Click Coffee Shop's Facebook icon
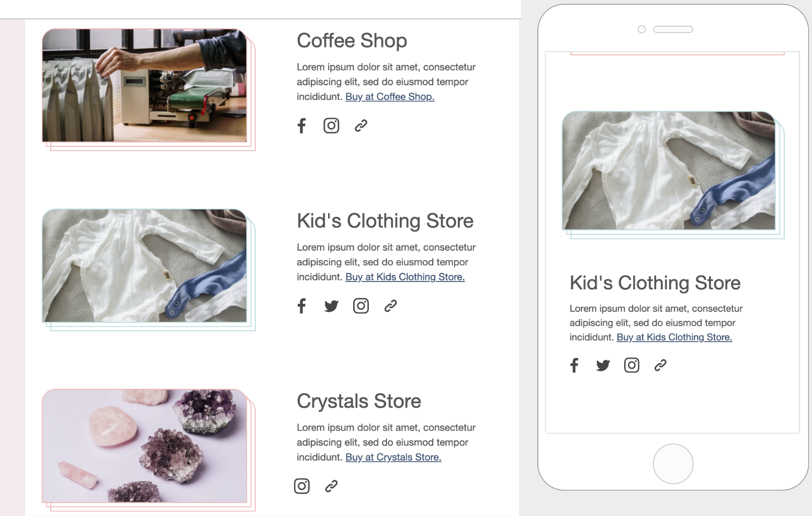This screenshot has height=516, width=812. 301,126
